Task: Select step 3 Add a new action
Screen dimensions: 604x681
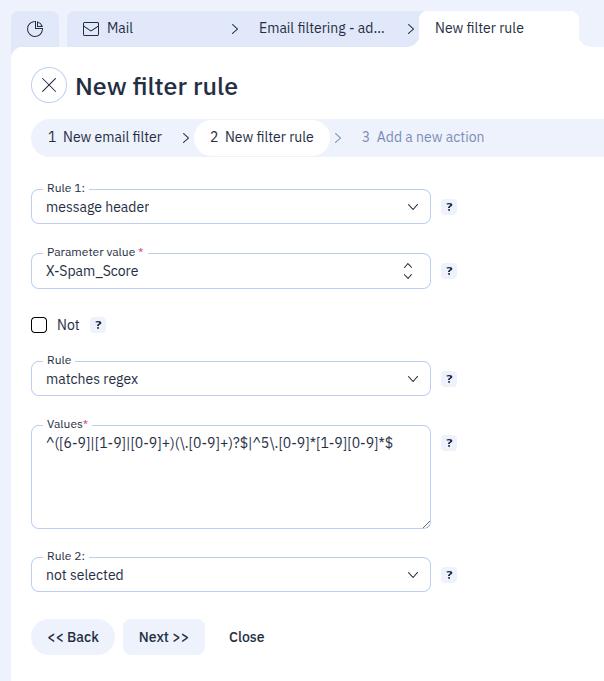Action: [422, 137]
